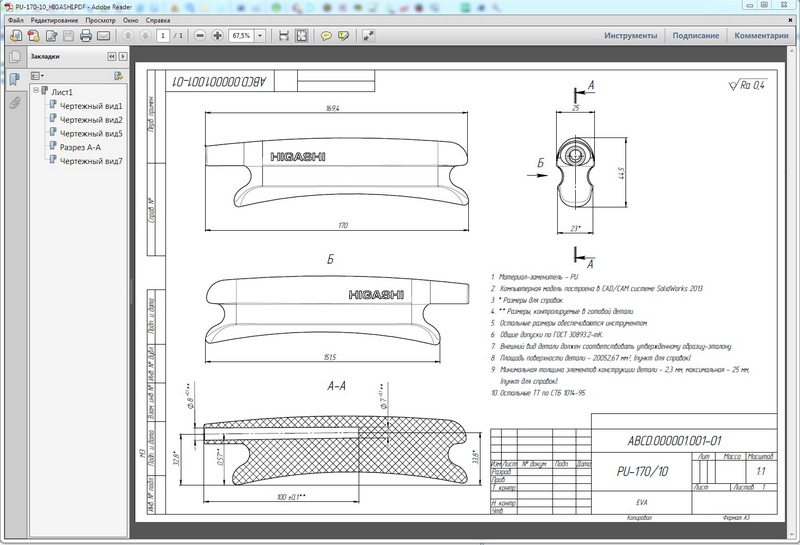Click the surface roughness Ra 0,4 mark

click(748, 85)
